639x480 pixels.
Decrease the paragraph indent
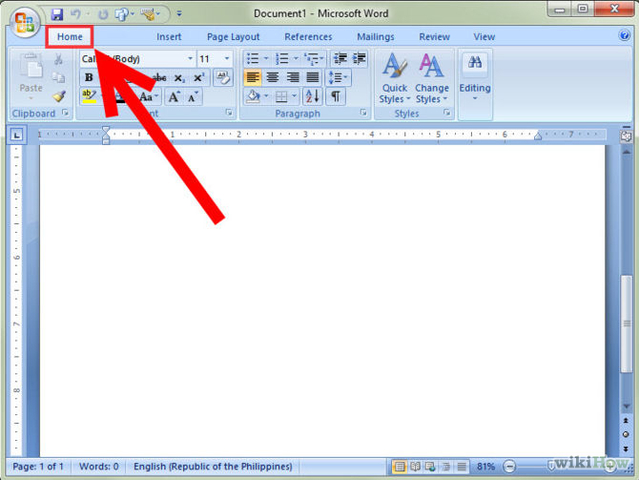pos(340,59)
